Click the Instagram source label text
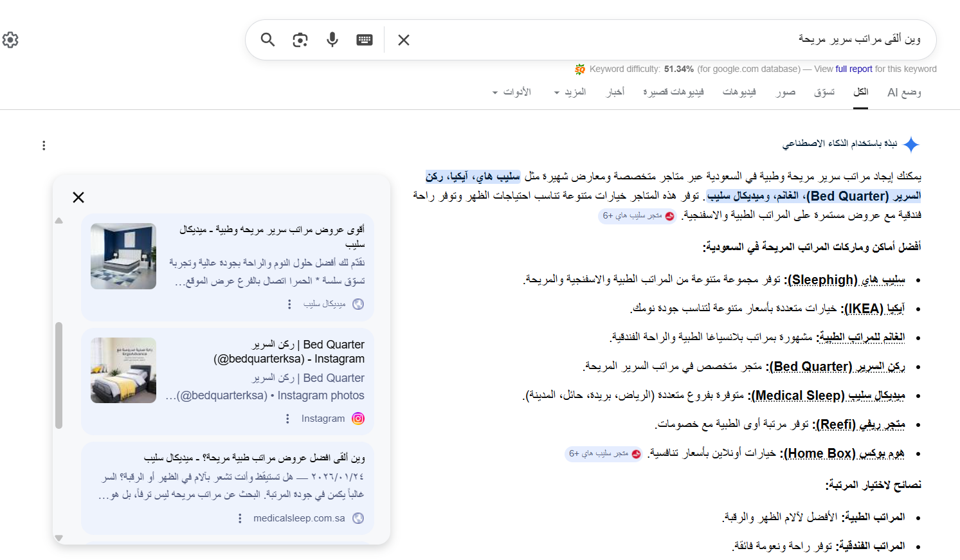This screenshot has width=960, height=560. coord(323,419)
